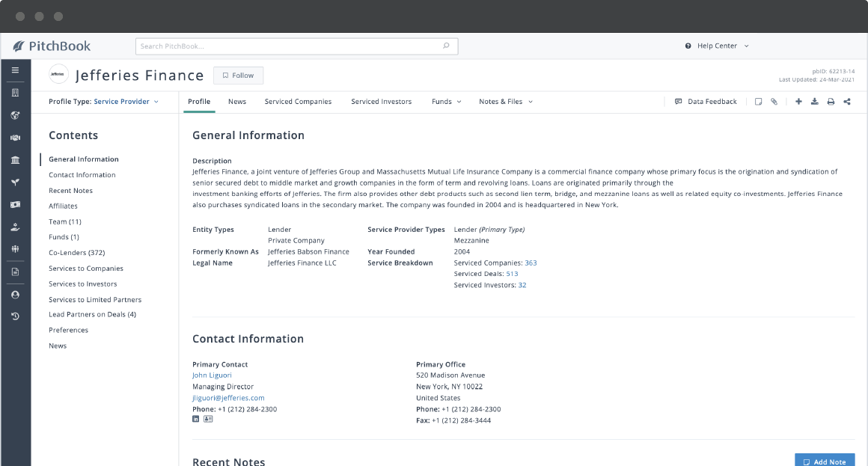Click the attachment paperclip icon

pyautogui.click(x=774, y=102)
